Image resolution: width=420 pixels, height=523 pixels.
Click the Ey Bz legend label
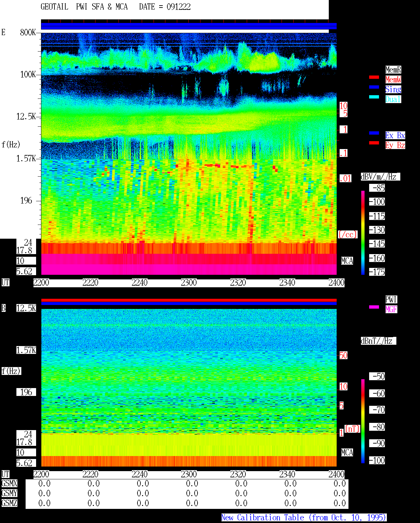[395, 145]
